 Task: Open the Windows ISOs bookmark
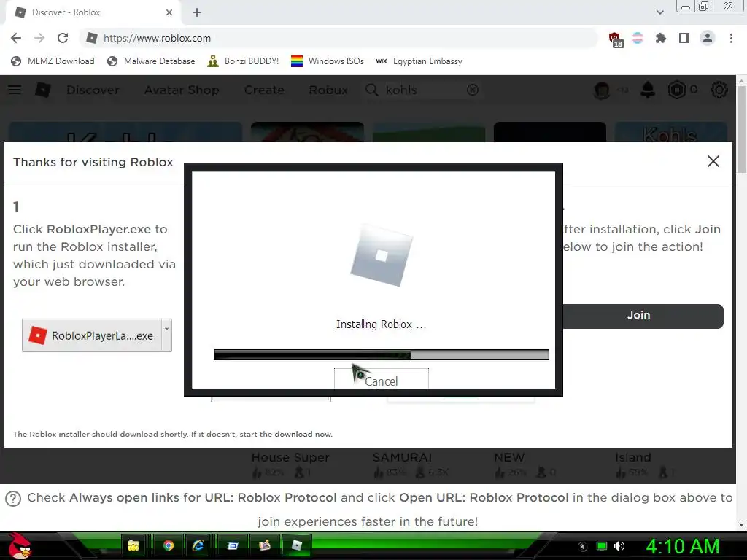click(328, 61)
